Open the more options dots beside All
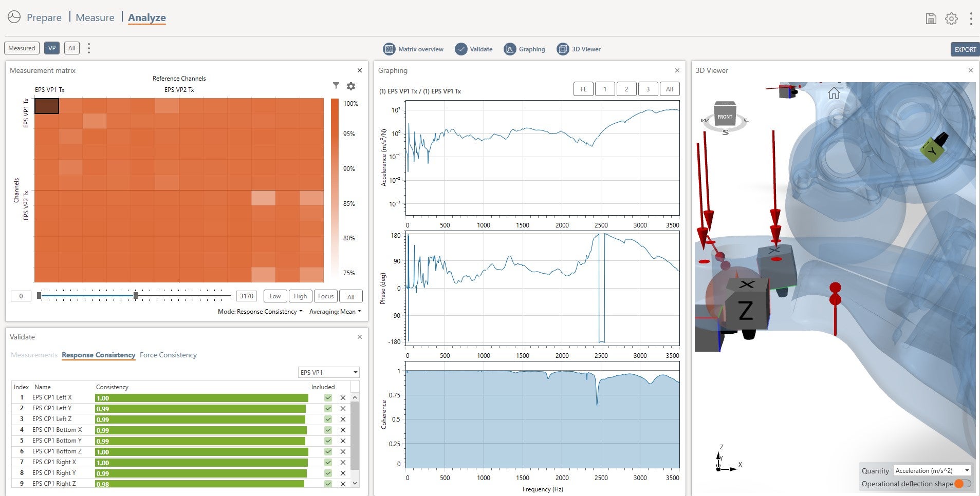 click(89, 48)
